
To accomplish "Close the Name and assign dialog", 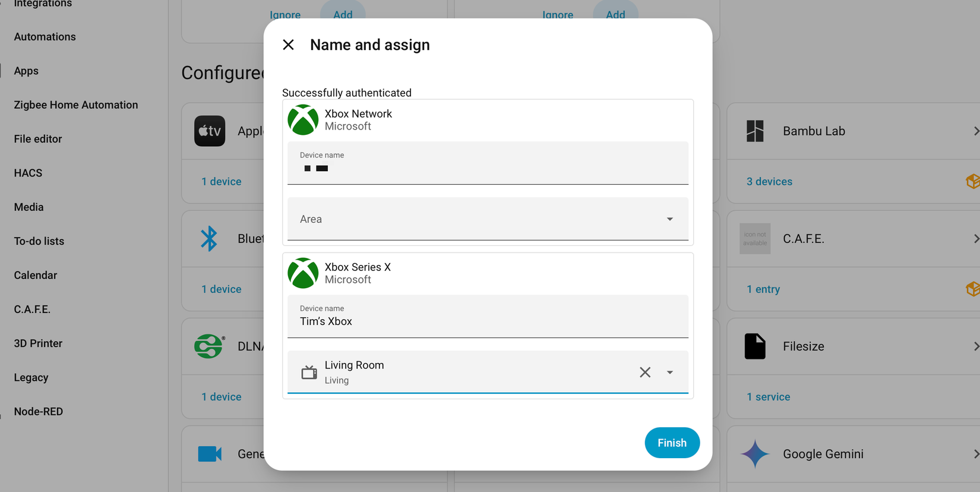I will click(288, 45).
